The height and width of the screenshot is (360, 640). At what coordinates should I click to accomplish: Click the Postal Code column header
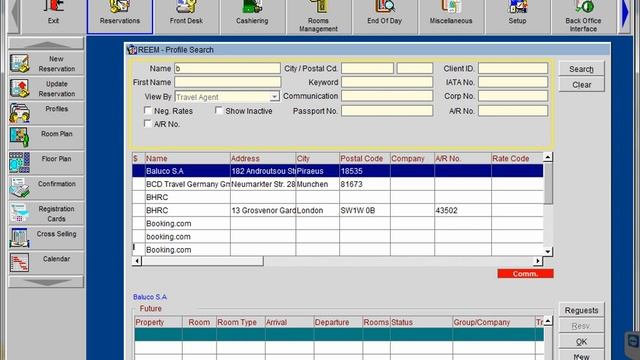(x=364, y=158)
